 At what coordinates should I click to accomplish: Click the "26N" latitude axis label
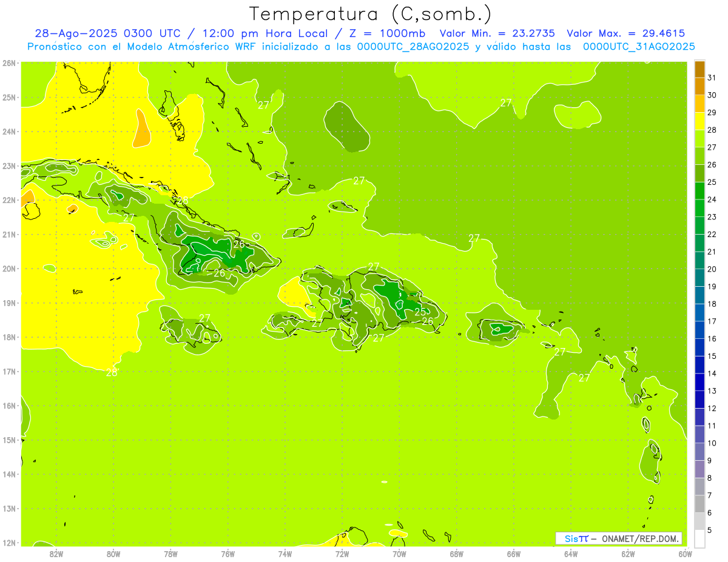[x=8, y=63]
